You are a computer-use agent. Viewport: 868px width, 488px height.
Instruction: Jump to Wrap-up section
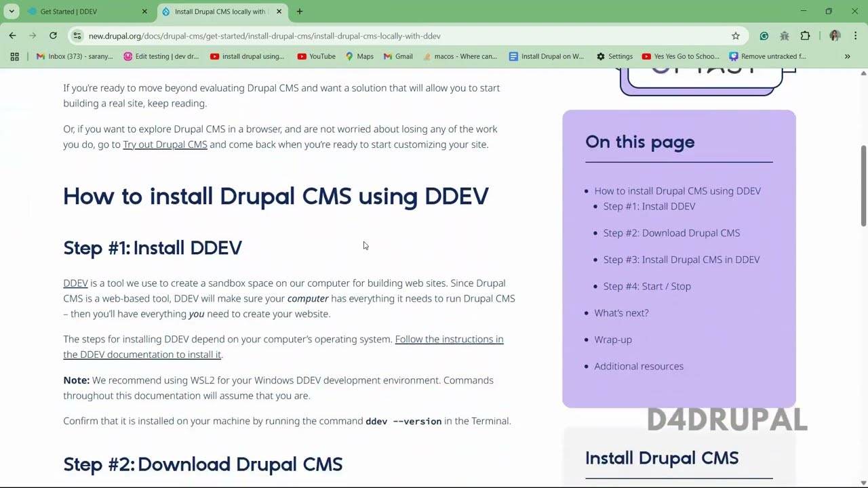tap(613, 340)
